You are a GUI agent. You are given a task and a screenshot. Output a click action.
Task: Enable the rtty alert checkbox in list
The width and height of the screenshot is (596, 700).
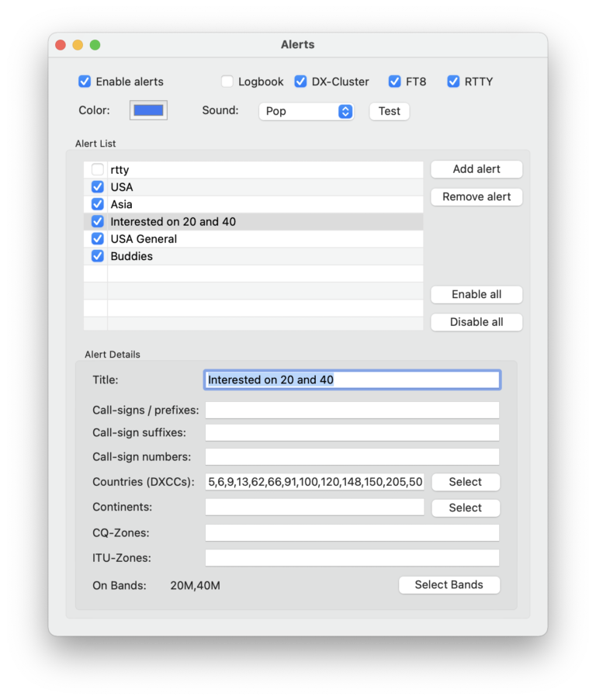[x=97, y=170]
